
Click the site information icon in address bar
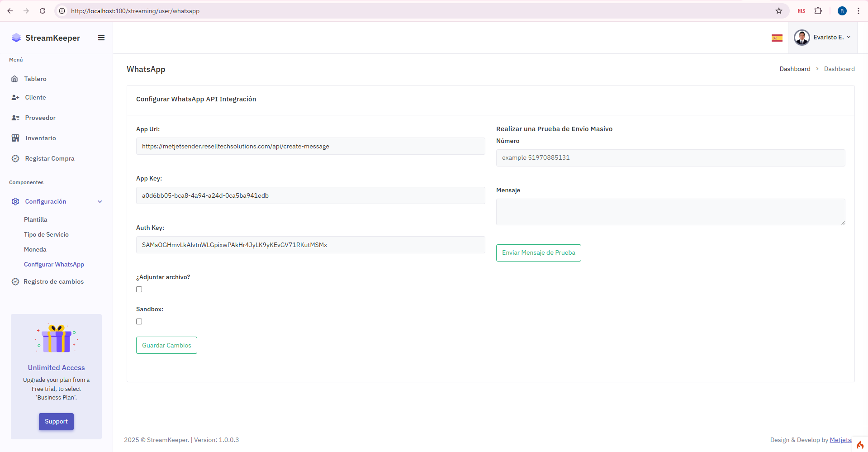[x=62, y=11]
